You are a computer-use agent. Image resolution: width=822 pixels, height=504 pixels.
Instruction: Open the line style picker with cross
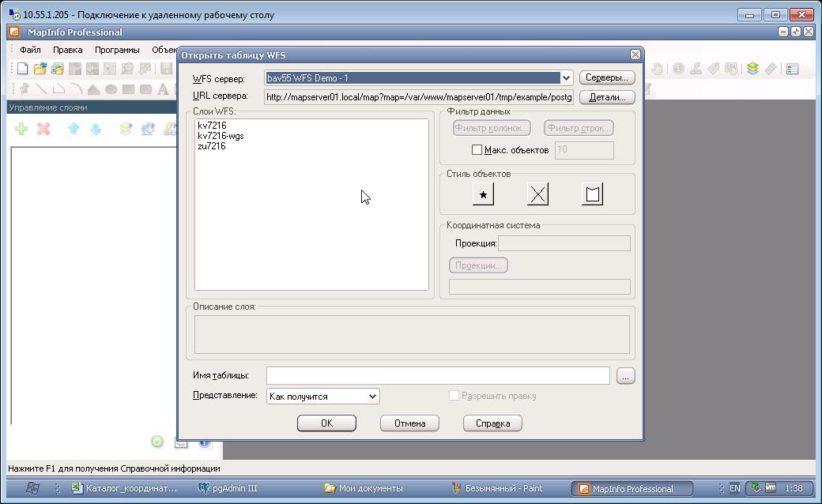click(x=538, y=194)
